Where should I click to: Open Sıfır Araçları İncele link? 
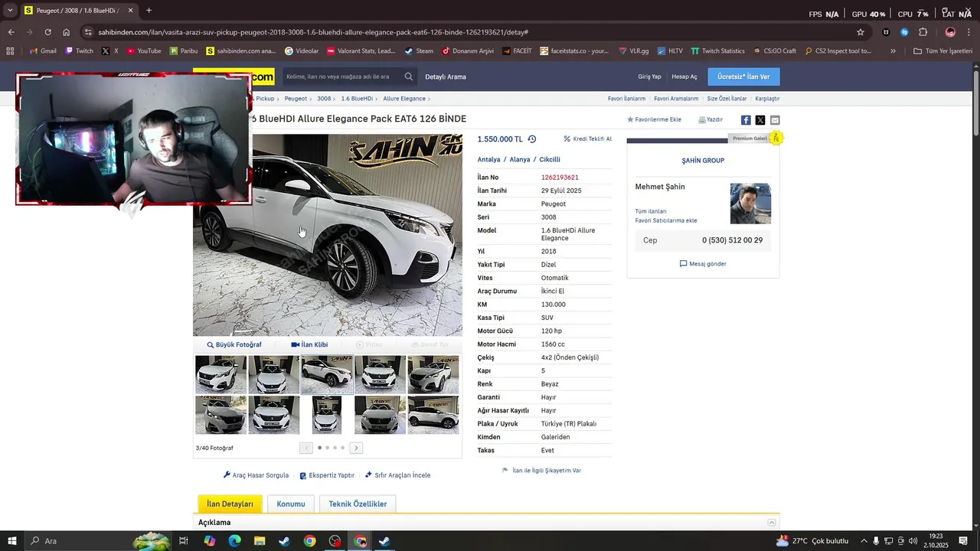pos(397,475)
